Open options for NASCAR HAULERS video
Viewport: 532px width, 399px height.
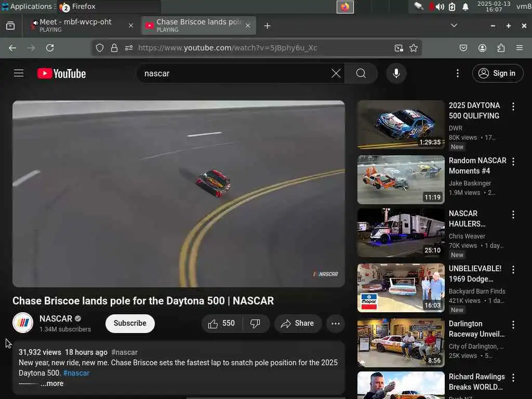click(x=513, y=215)
